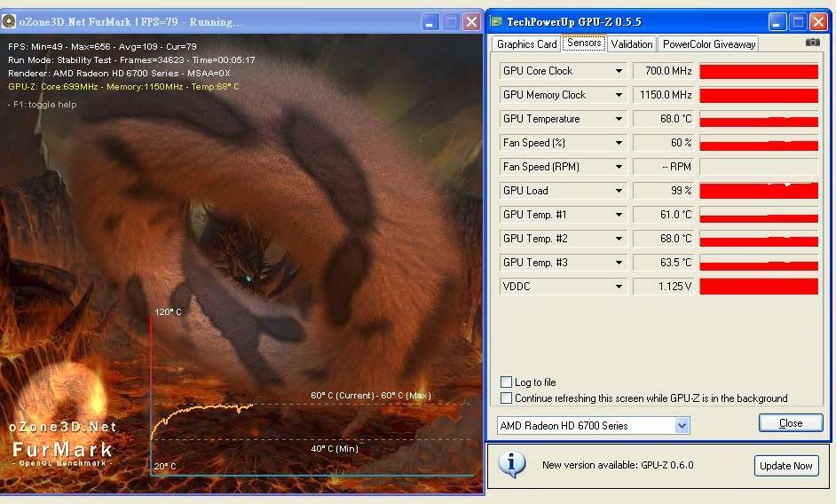Open the GPU Memory Clock sensor dropdown
836x504 pixels.
(x=619, y=95)
